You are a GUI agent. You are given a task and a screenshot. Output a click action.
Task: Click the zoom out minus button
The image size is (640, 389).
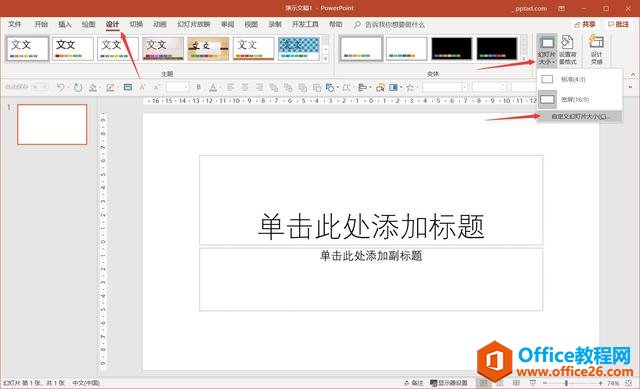(545, 383)
